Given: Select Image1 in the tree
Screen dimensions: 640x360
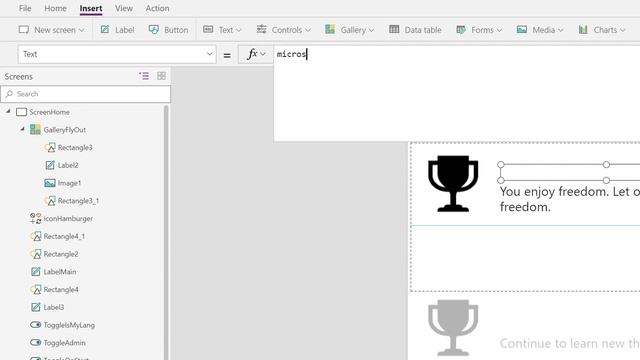Looking at the screenshot, I should pyautogui.click(x=69, y=183).
